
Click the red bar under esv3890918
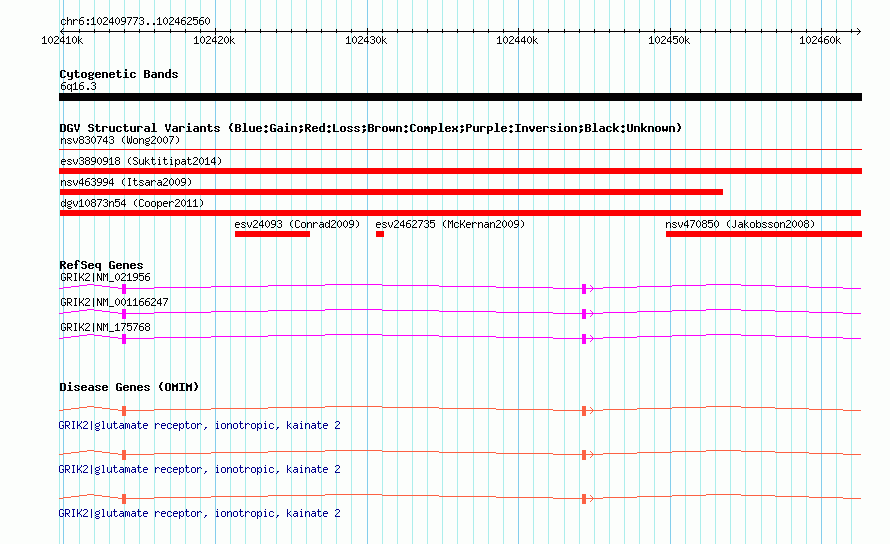pos(460,171)
